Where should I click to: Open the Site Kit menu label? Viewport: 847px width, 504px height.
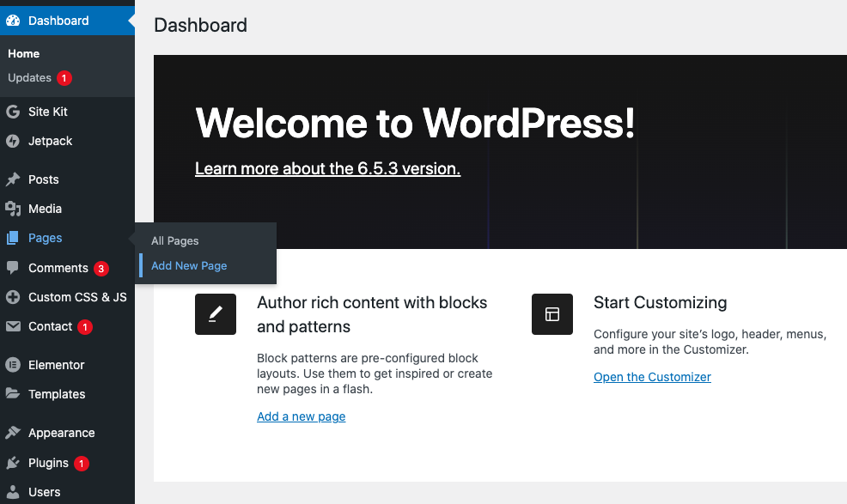point(48,112)
